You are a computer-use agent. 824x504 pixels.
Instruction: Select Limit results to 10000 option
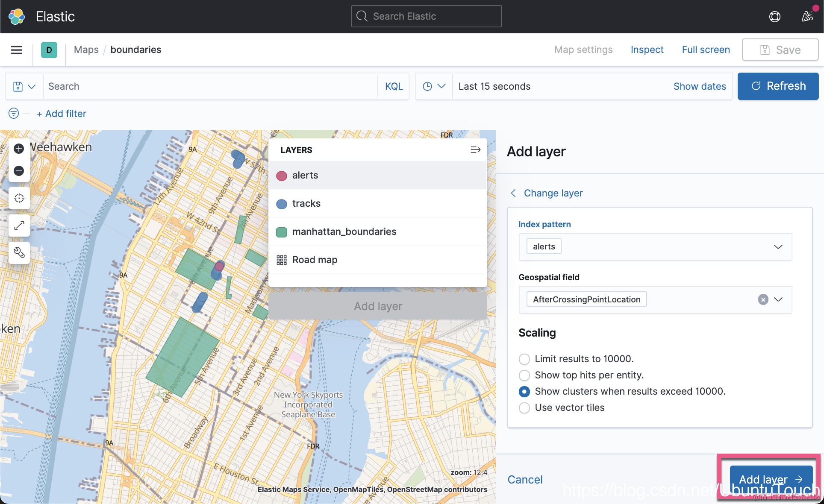point(524,359)
